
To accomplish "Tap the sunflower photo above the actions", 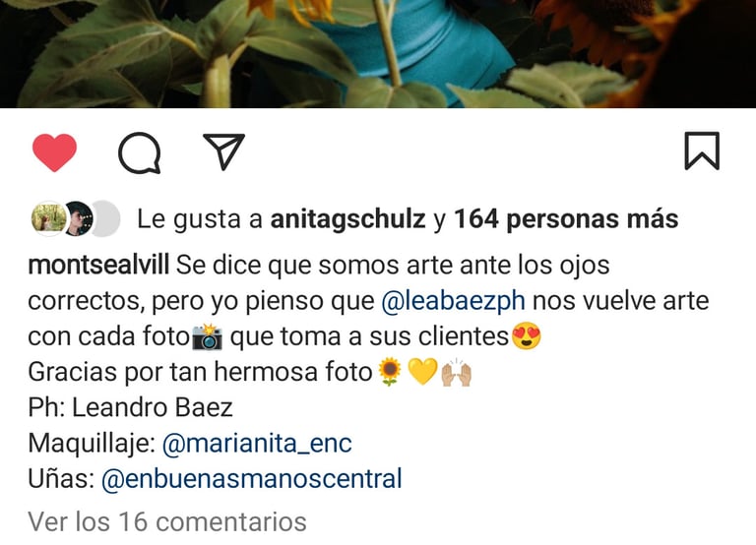I will [x=378, y=53].
